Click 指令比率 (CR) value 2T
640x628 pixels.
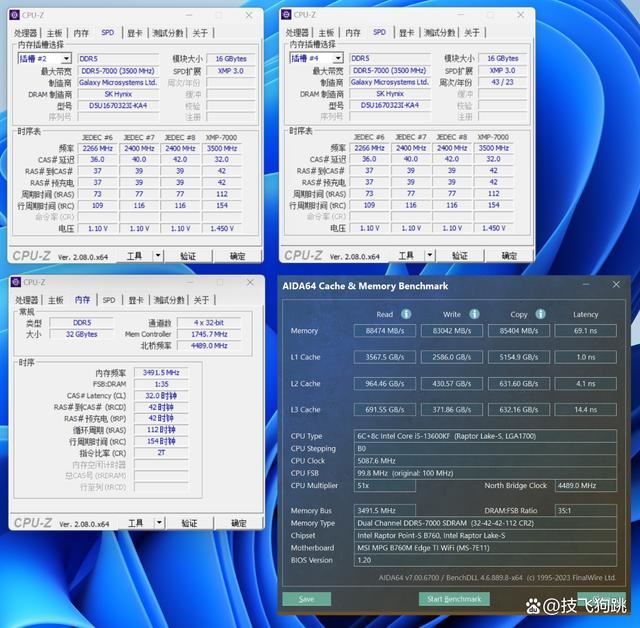coord(161,453)
